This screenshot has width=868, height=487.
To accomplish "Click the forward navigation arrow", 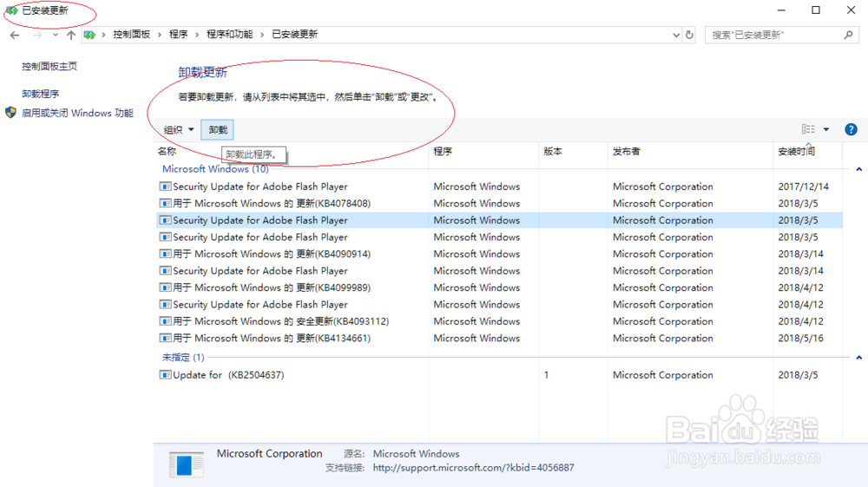I will coord(37,35).
